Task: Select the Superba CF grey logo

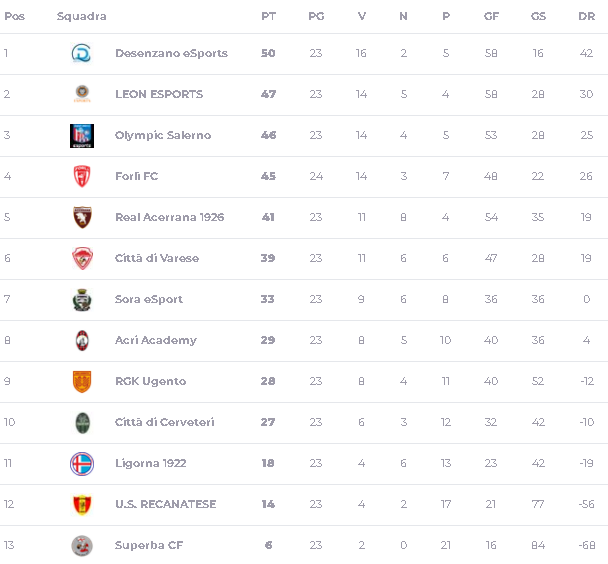Action: [82, 546]
